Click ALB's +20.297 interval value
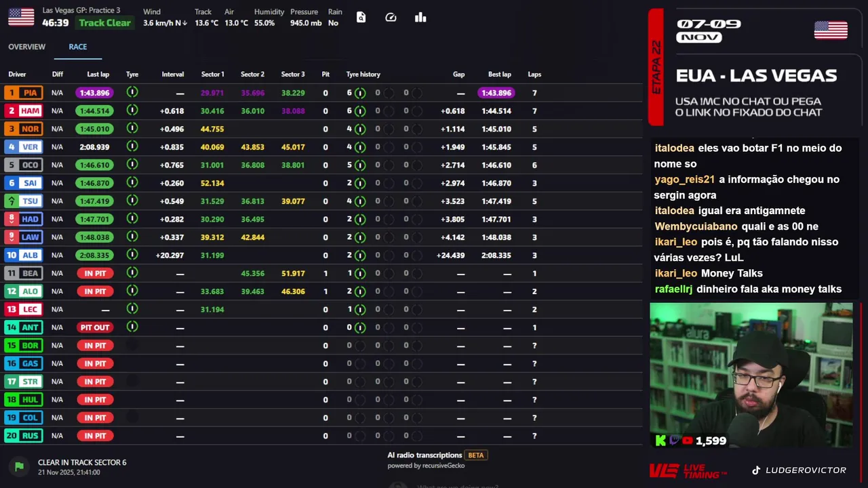The width and height of the screenshot is (868, 488). point(170,255)
